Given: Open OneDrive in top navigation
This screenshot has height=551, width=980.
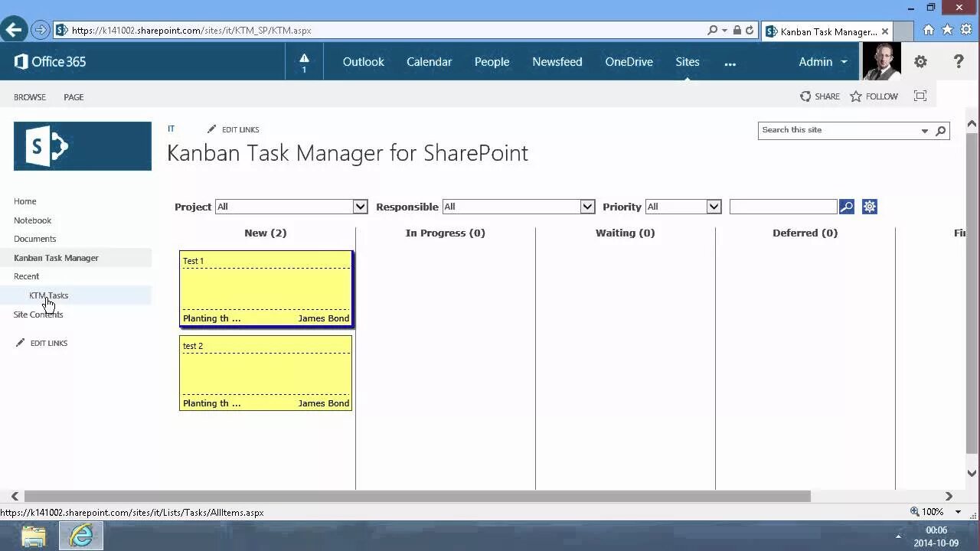Looking at the screenshot, I should click(629, 62).
